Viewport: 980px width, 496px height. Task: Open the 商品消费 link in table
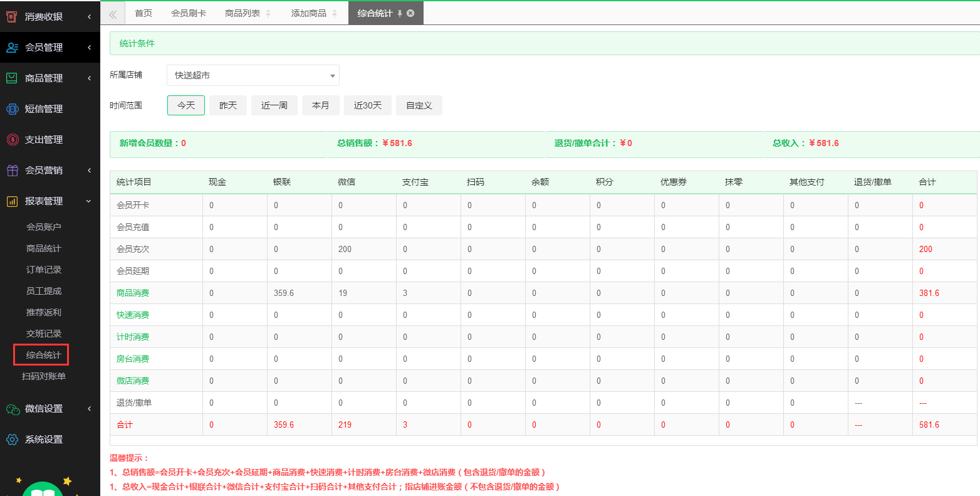pos(133,293)
